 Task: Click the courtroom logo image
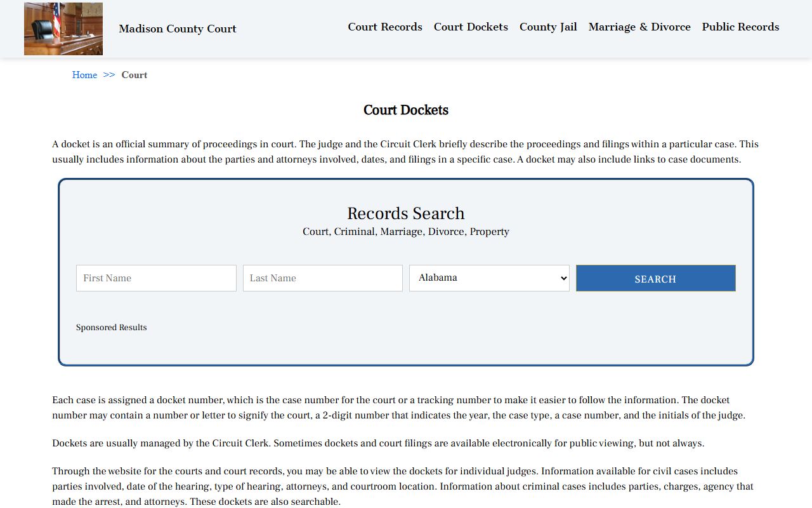(63, 29)
